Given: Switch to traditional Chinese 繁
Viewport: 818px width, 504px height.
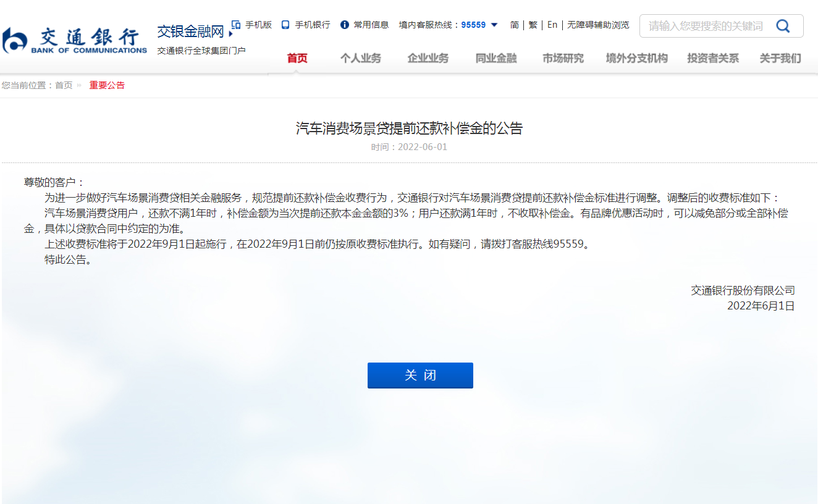Looking at the screenshot, I should (533, 25).
